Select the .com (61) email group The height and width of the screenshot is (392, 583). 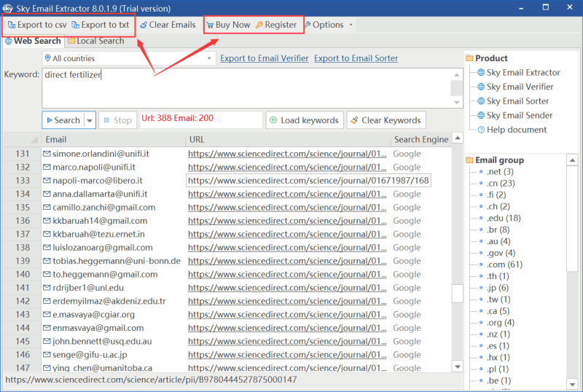tap(504, 264)
